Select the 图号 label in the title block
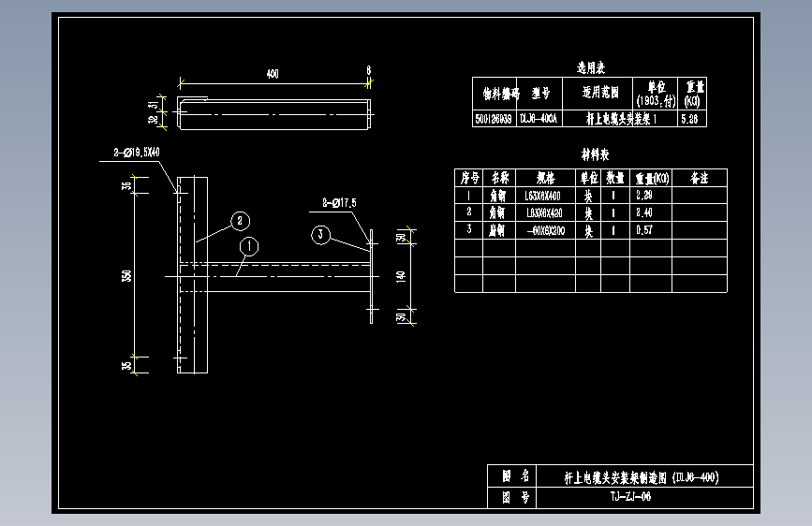The width and height of the screenshot is (812, 526). (x=515, y=498)
